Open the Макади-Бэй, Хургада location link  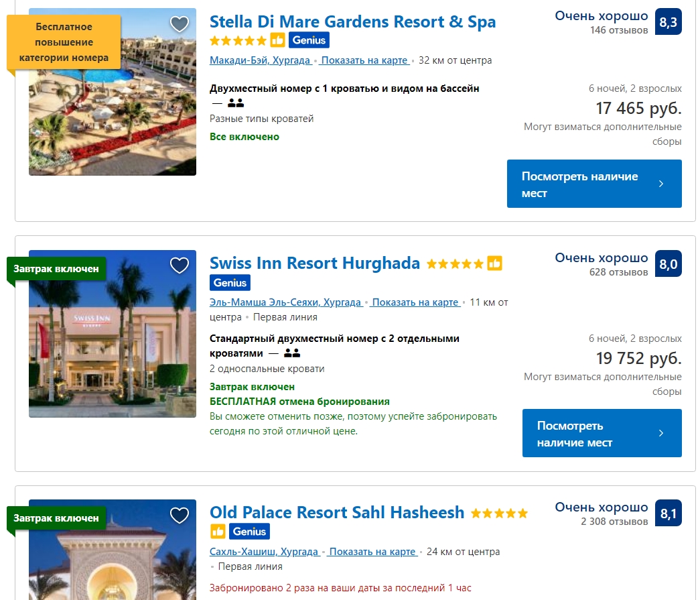[260, 60]
